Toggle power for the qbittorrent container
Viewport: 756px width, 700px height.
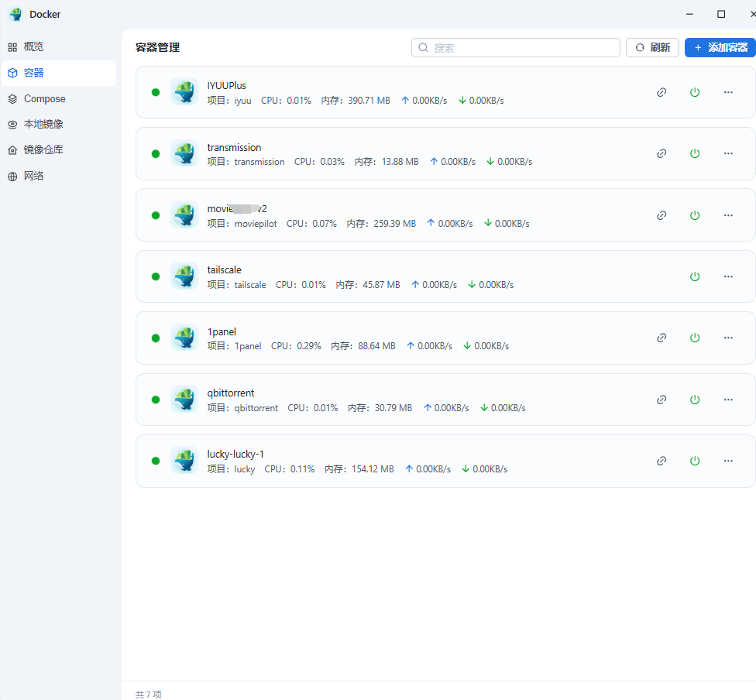coord(695,400)
